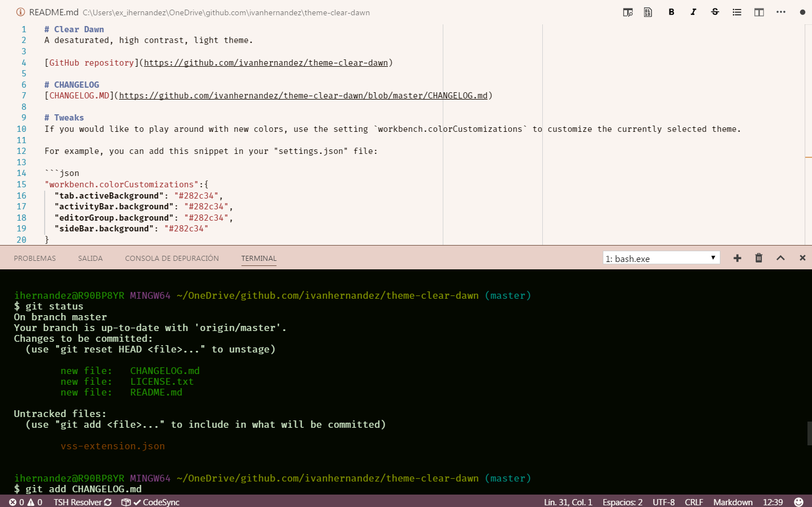
Task: Select the README.md editor tab
Action: pyautogui.click(x=54, y=12)
